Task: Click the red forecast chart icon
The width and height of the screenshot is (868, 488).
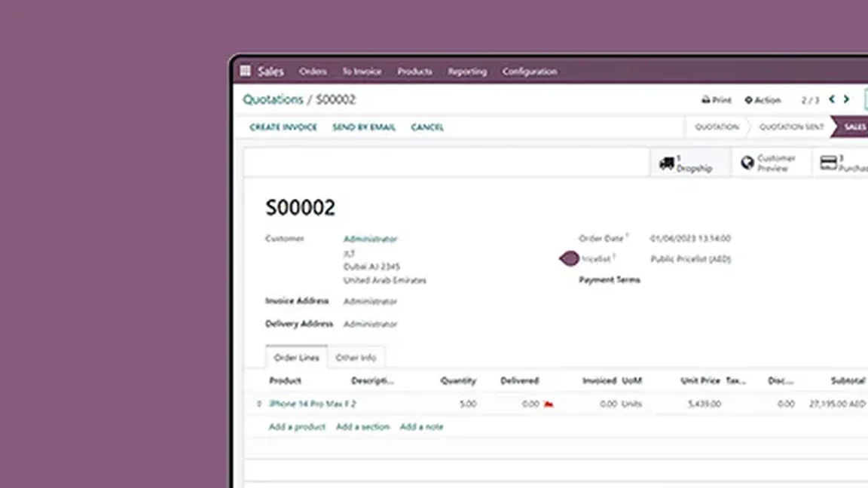Action: click(548, 404)
